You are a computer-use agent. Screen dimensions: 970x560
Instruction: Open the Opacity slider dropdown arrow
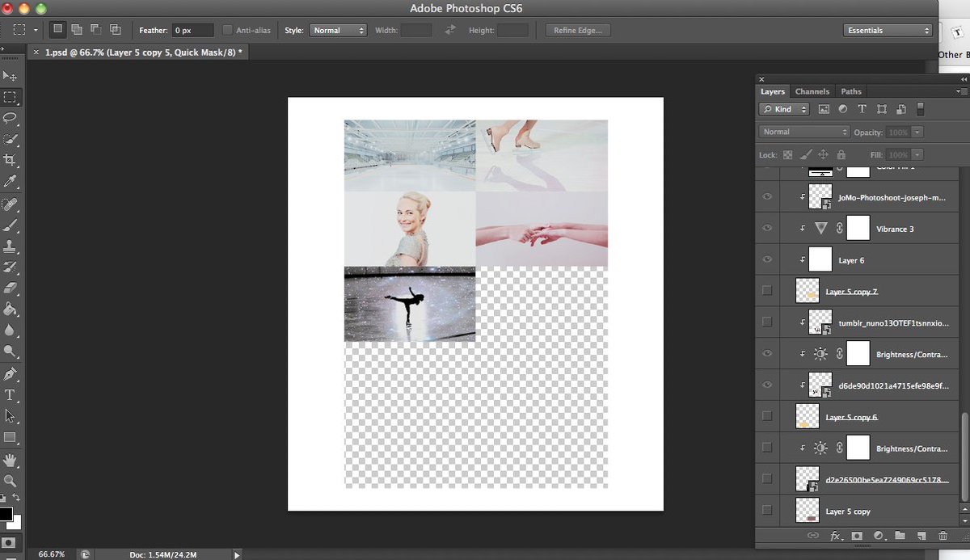coord(918,132)
